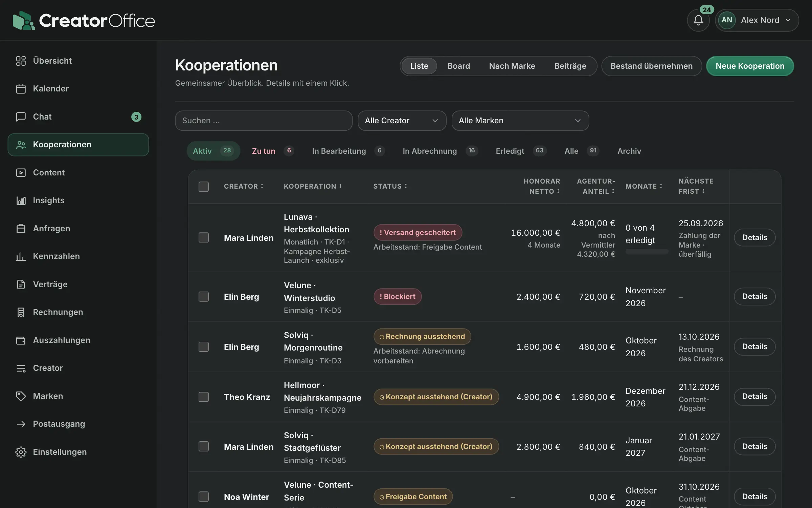Screen dimensions: 812x508
Task: Click the Bestand übernehmen button
Action: click(x=651, y=66)
